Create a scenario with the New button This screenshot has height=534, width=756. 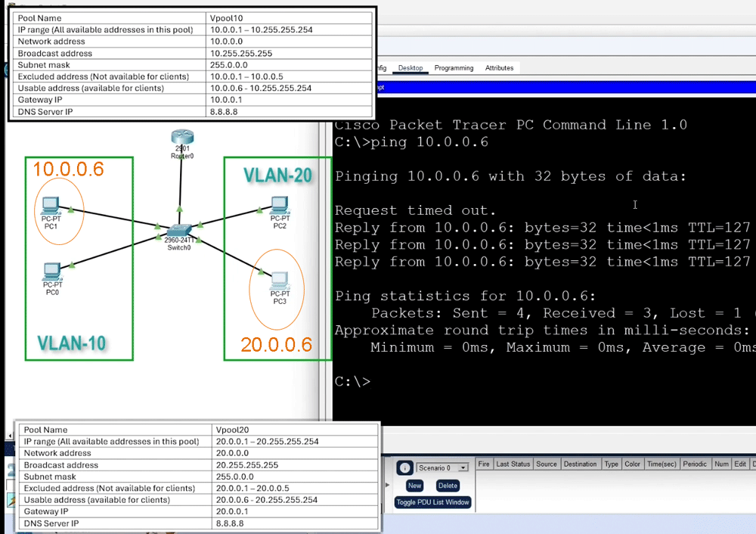414,486
